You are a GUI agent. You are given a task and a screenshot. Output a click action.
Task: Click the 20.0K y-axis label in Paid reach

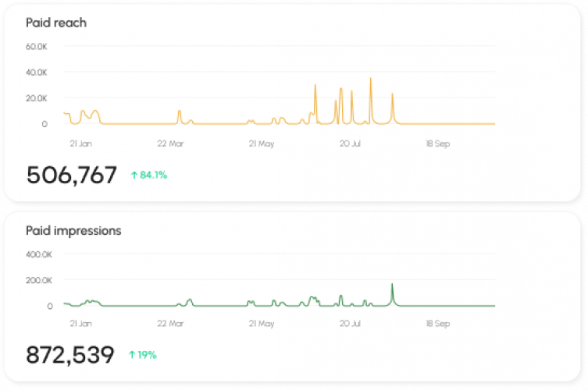pyautogui.click(x=37, y=98)
